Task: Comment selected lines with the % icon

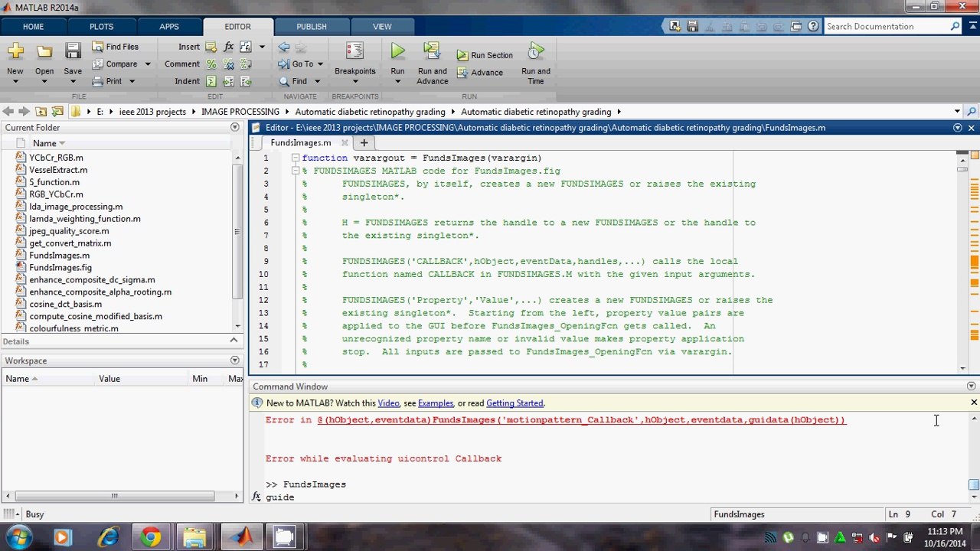Action: tap(211, 64)
